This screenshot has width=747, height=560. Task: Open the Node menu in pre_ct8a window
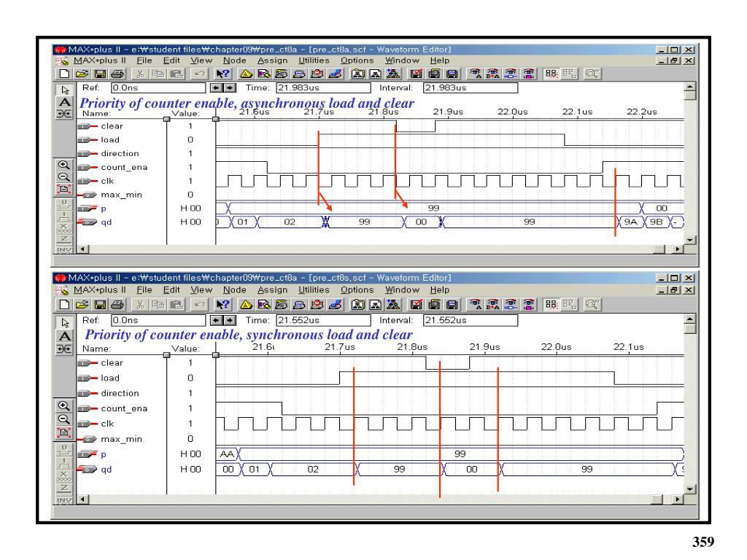[234, 61]
